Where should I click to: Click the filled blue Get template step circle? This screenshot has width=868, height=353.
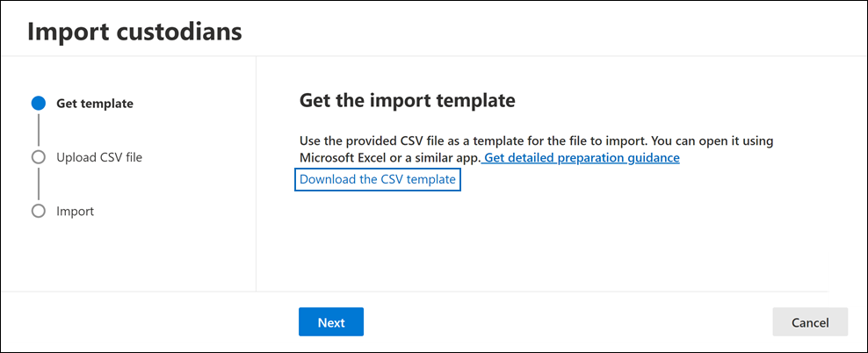[38, 104]
